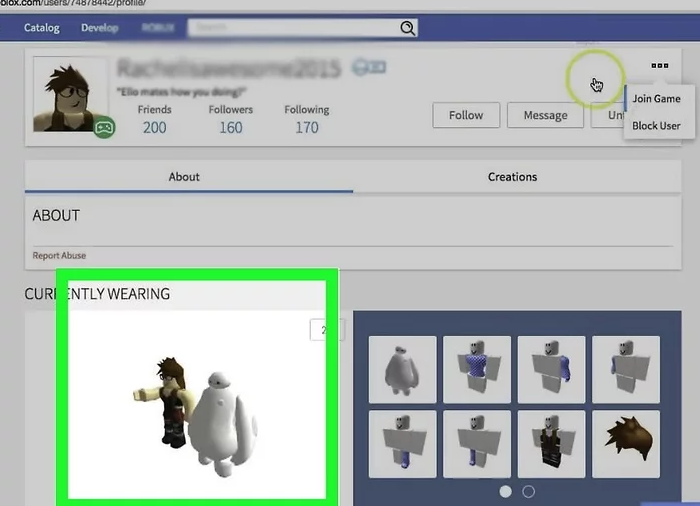Open the Friends count 200
This screenshot has height=506, width=700.
[154, 128]
